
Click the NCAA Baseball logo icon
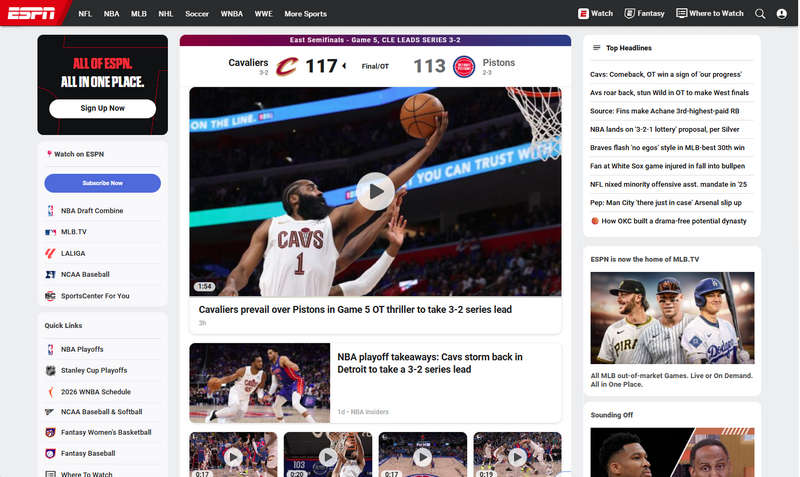point(50,274)
